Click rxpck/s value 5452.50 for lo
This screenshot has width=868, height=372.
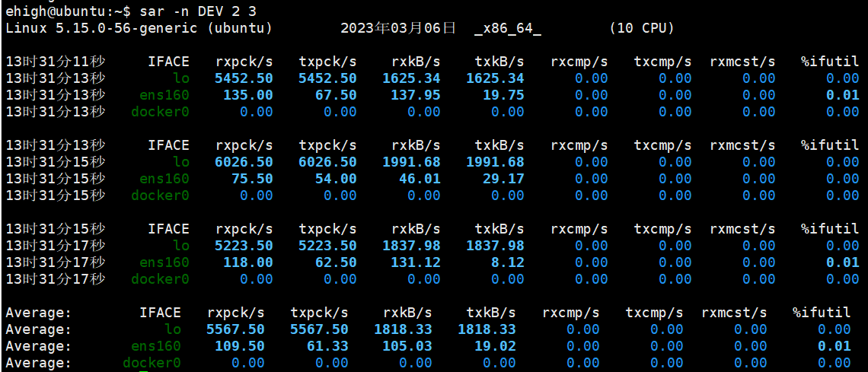coord(244,78)
